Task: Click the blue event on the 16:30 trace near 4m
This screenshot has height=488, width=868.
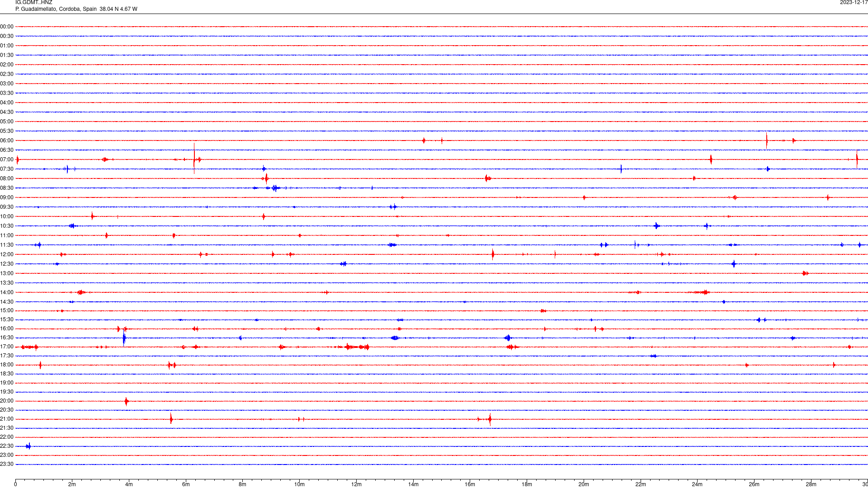Action: click(124, 338)
